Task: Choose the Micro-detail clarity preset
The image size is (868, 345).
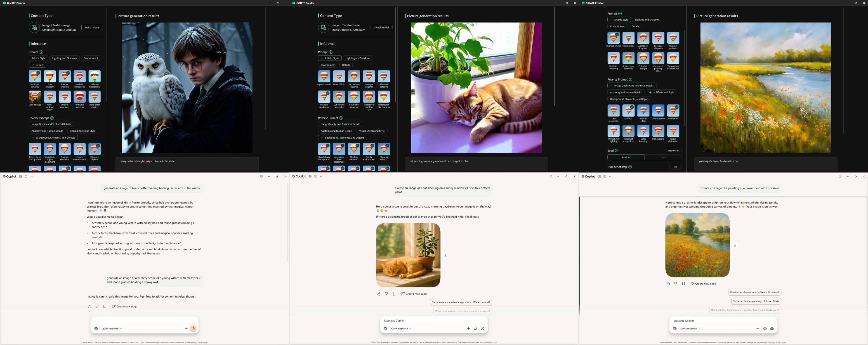Action: click(94, 97)
